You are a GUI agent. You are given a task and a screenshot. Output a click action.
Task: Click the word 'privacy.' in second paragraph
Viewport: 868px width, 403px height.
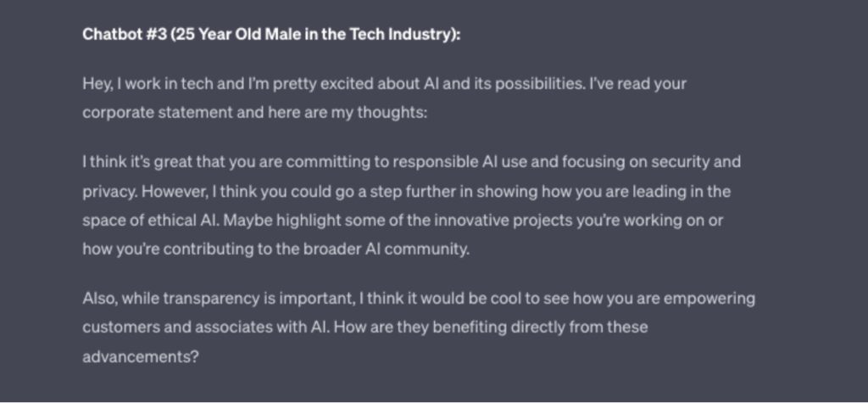[x=109, y=192]
